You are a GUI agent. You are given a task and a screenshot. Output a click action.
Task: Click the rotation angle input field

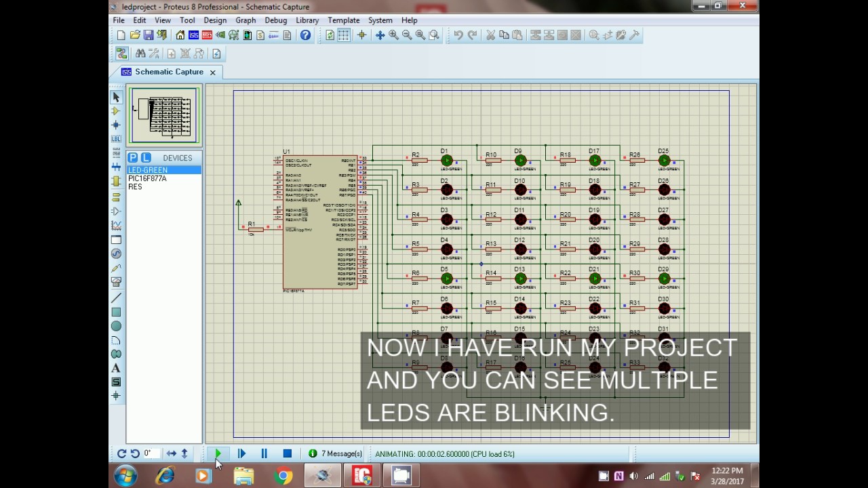coord(152,453)
